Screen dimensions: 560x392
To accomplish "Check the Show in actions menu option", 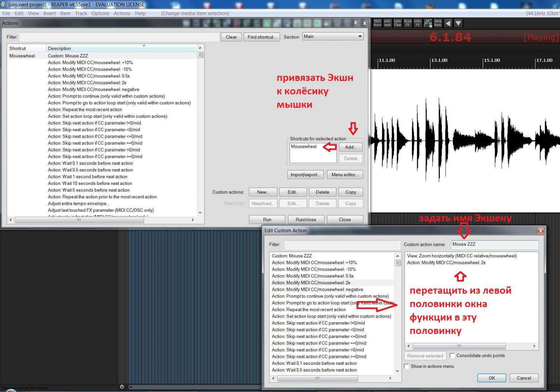I will click(x=407, y=367).
